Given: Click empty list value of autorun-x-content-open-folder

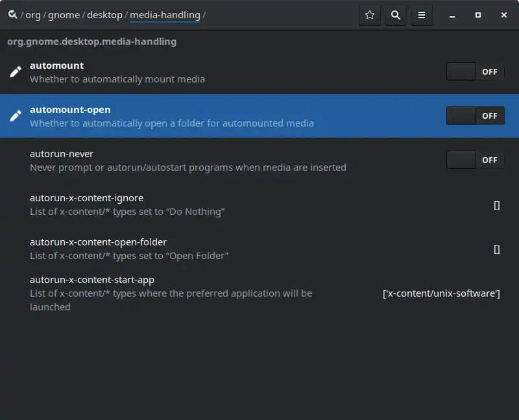Looking at the screenshot, I should point(497,249).
